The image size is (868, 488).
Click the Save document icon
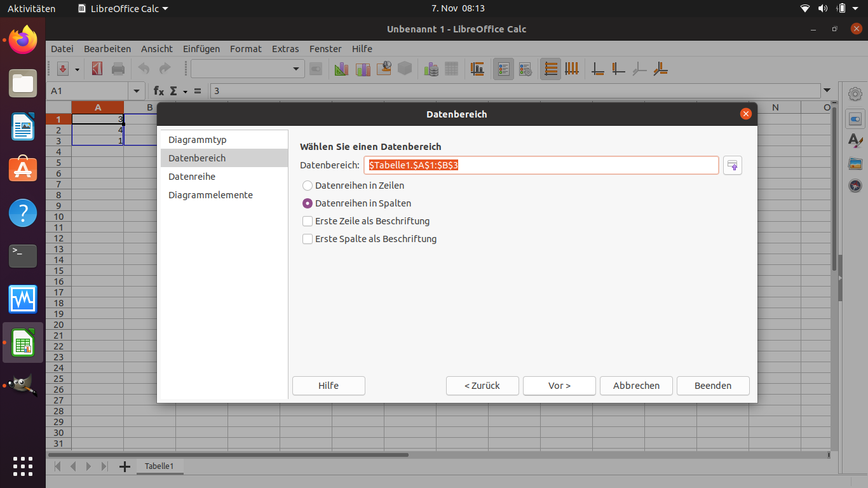(x=62, y=69)
